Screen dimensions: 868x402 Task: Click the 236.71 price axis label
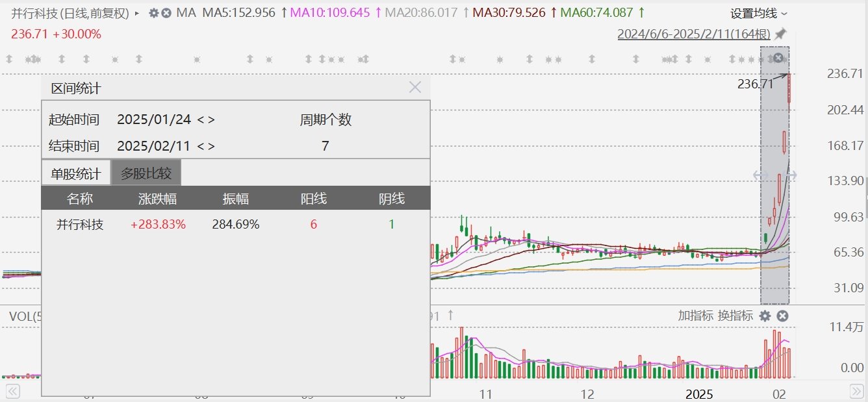point(845,73)
